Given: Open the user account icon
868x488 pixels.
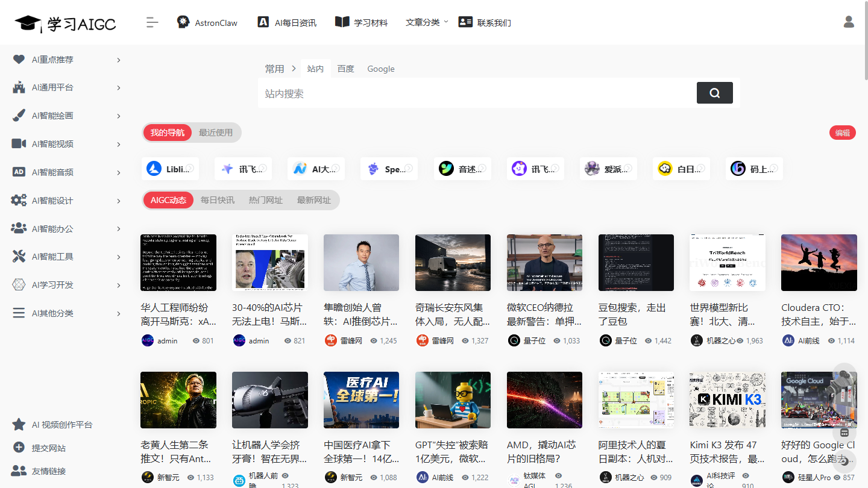Looking at the screenshot, I should click(849, 22).
